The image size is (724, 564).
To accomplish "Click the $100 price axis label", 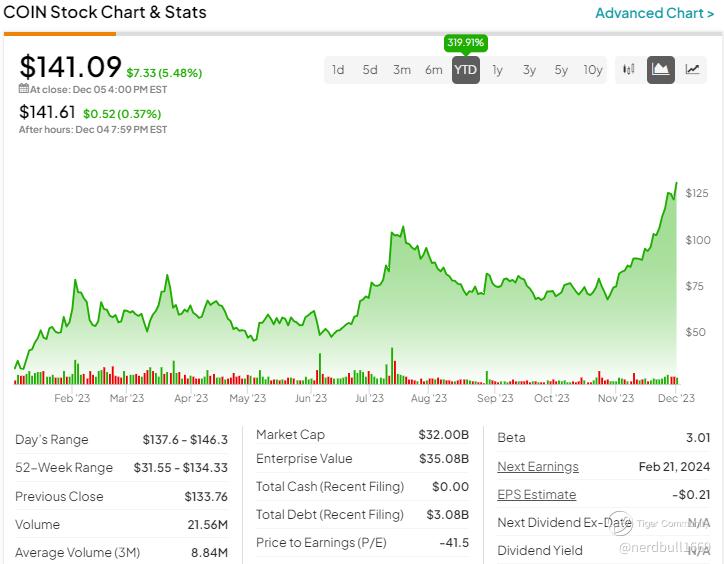I will pos(698,240).
